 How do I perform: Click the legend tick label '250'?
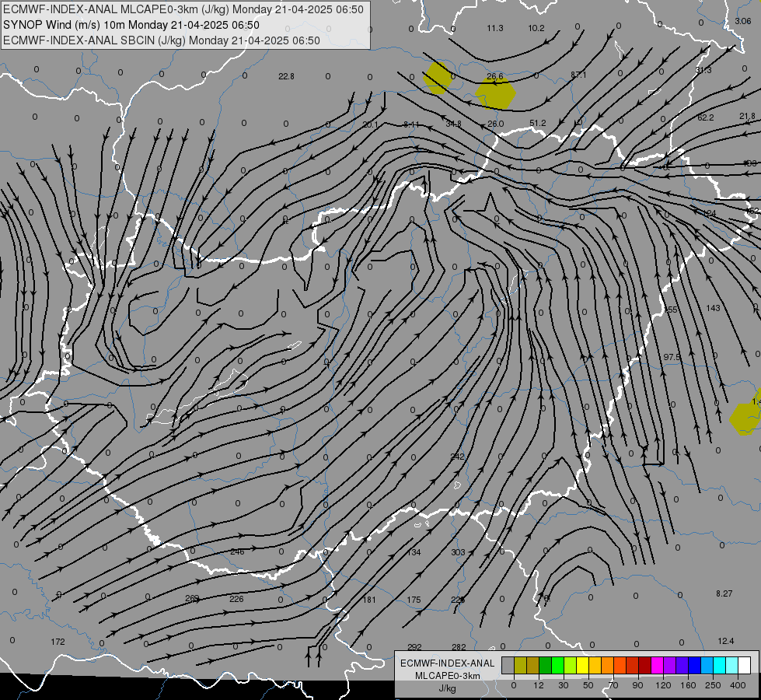pyautogui.click(x=713, y=685)
